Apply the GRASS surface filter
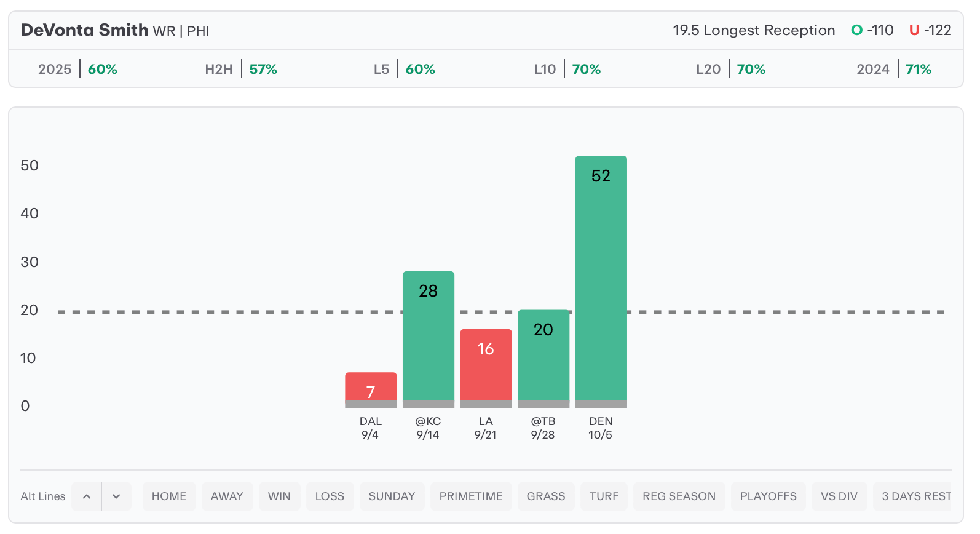This screenshot has width=980, height=534. point(546,496)
